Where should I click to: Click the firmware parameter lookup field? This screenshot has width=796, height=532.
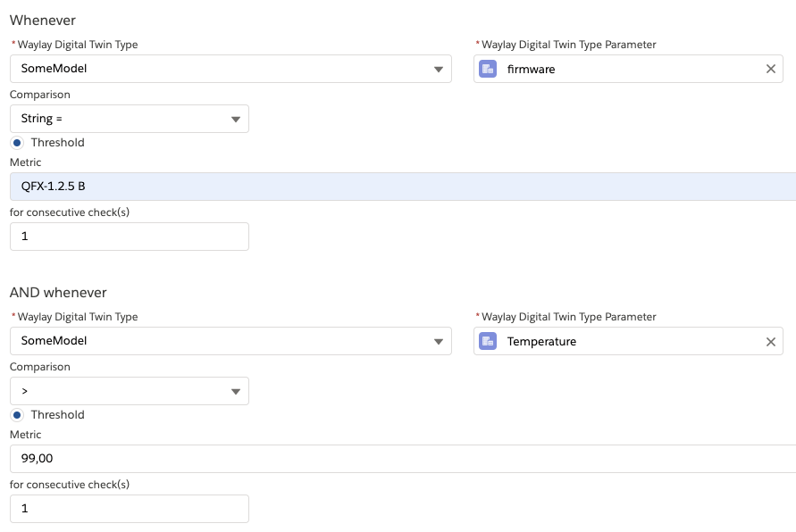coord(628,69)
